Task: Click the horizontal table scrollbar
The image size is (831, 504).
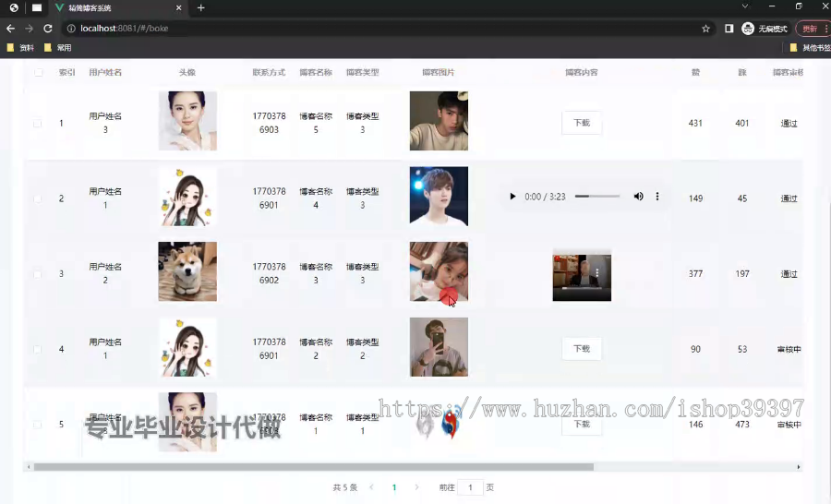Action: click(314, 467)
